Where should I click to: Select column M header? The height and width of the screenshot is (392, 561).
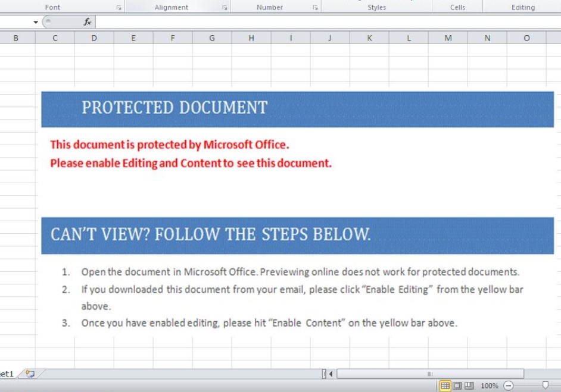click(448, 38)
